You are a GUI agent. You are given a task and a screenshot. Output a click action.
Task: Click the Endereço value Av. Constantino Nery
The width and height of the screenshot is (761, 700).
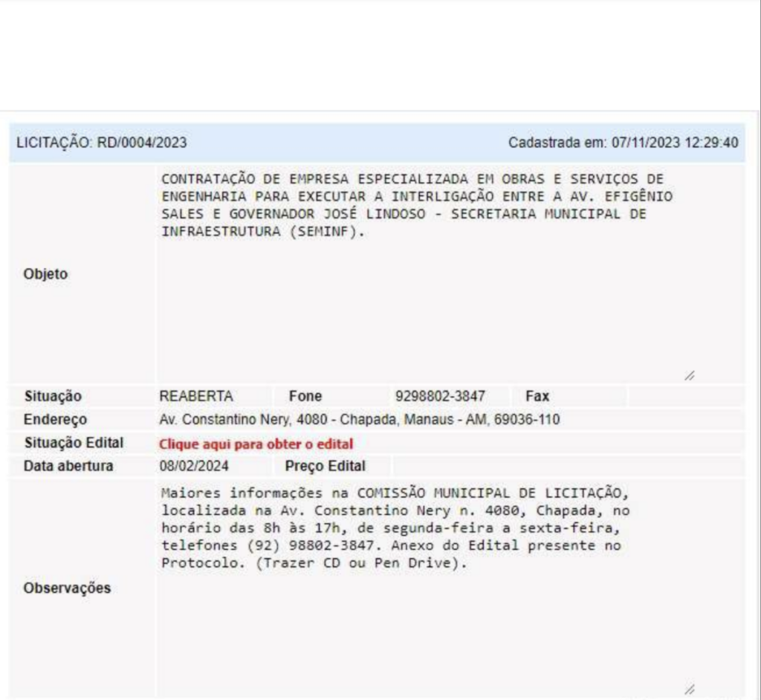click(x=360, y=420)
